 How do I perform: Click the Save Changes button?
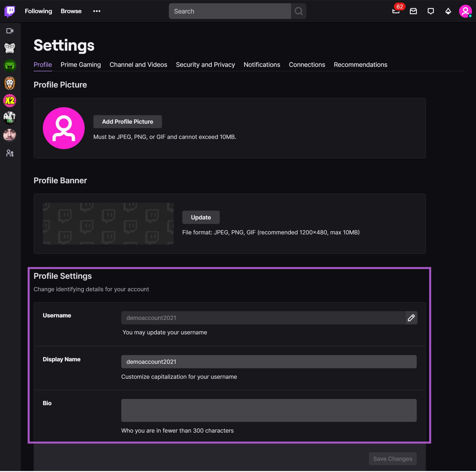tap(393, 459)
